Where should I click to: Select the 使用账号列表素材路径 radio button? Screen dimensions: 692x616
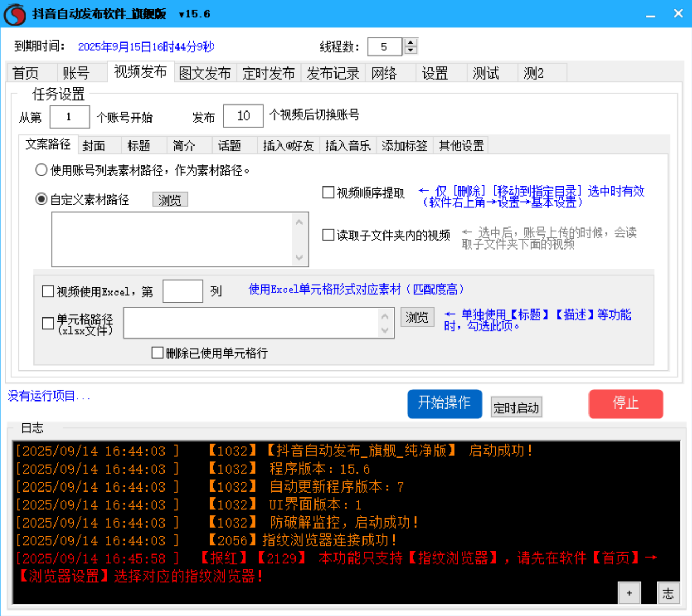point(39,170)
